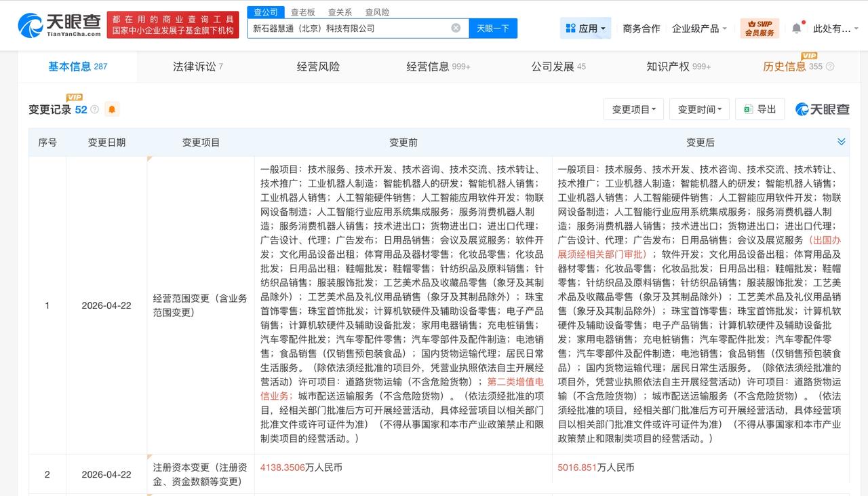Viewport: 868px width, 496px height.
Task: Switch to the 查公司 search tab
Action: click(266, 12)
